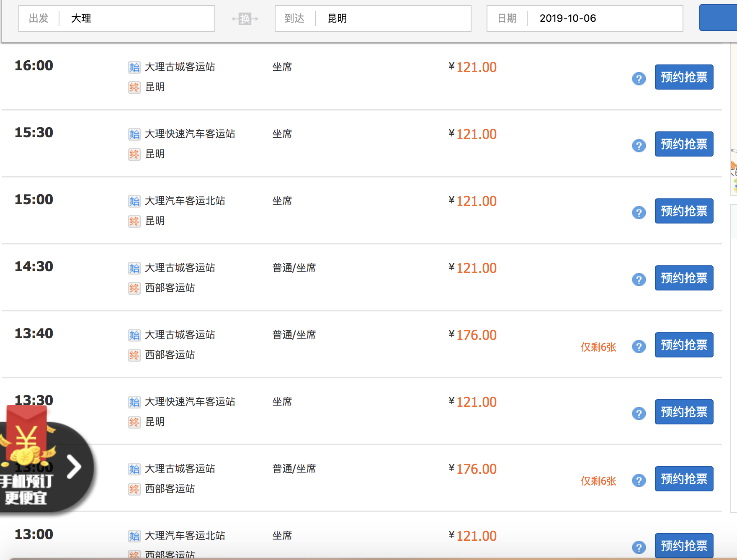Book the 13:40 bus with 预约抢票
Viewport: 737px width, 560px height.
click(684, 345)
